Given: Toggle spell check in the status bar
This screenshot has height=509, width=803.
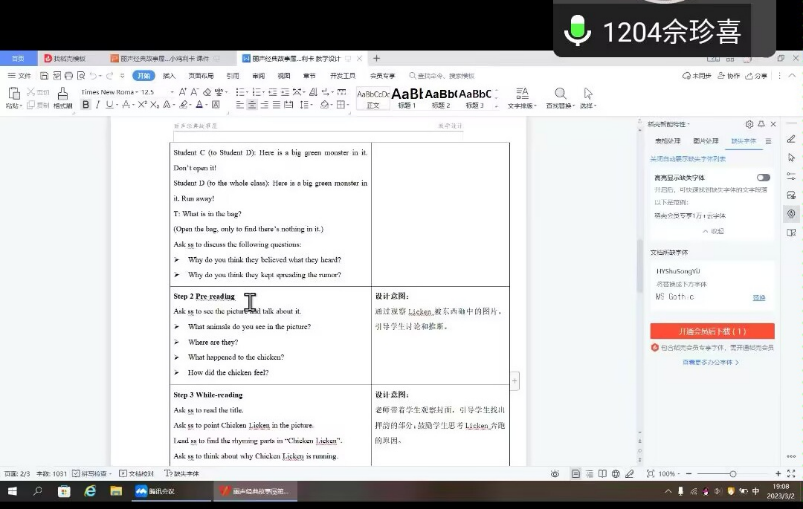Looking at the screenshot, I should coord(87,473).
